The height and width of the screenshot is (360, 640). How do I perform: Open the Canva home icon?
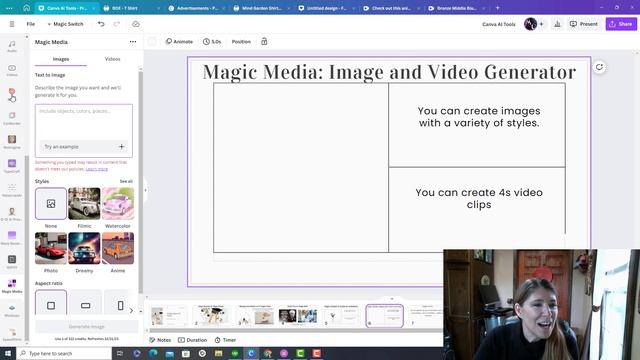click(27, 8)
